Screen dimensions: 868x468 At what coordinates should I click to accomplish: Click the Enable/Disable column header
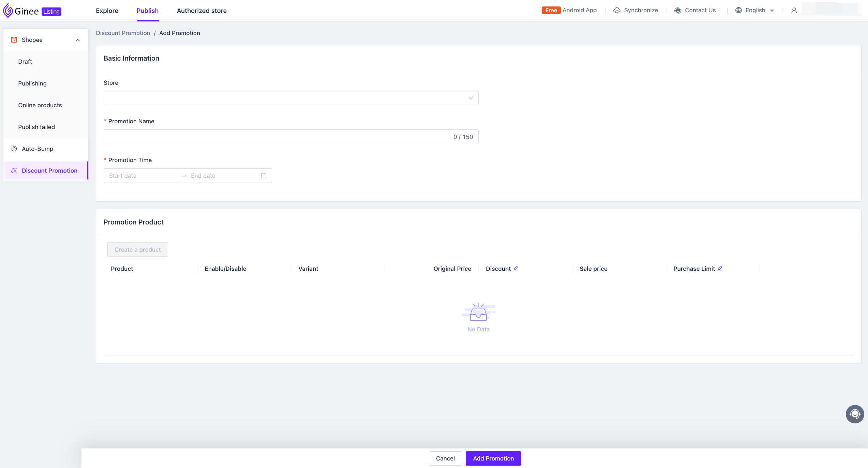coord(225,269)
